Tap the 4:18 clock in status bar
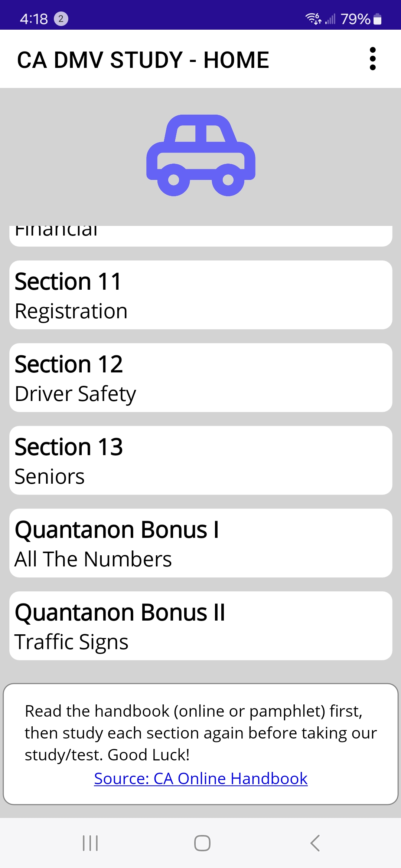This screenshot has width=401, height=868. coord(34,19)
